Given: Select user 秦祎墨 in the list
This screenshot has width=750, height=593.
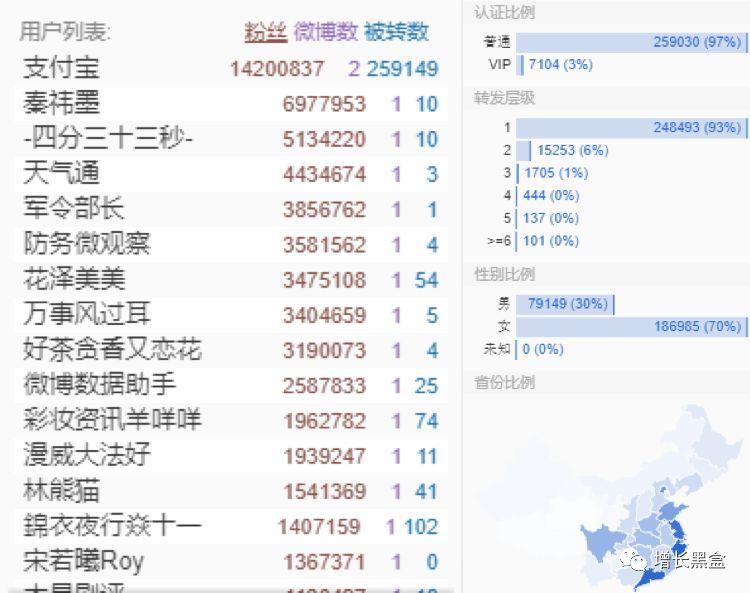Looking at the screenshot, I should (61, 103).
